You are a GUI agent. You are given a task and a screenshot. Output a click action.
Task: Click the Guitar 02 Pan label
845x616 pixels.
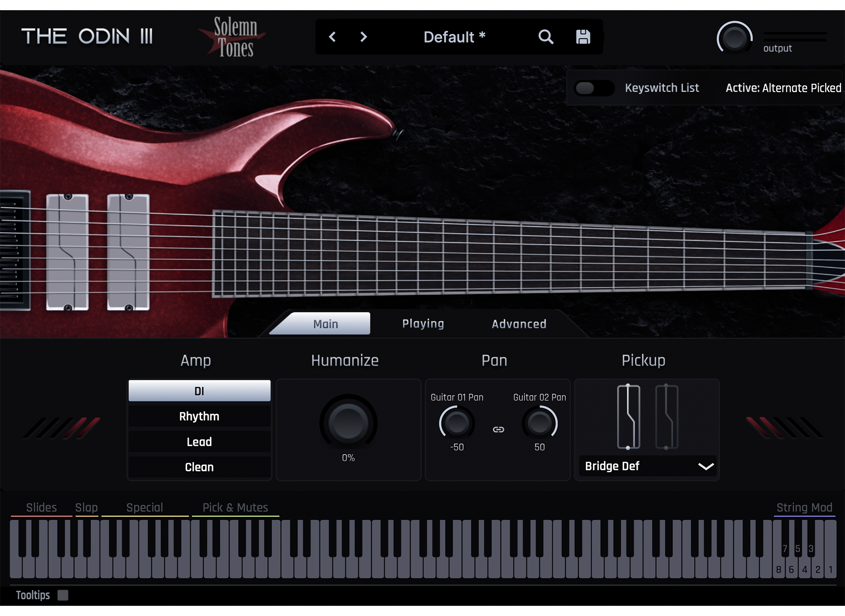coord(540,397)
